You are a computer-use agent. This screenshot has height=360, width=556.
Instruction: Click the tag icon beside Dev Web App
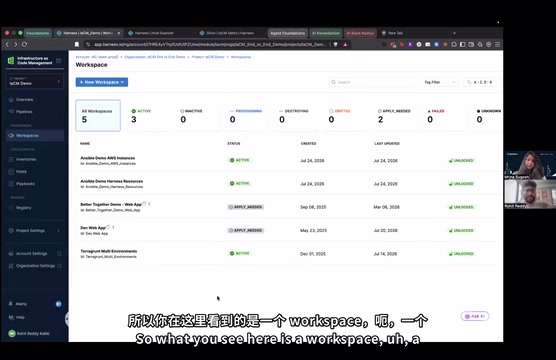108,227
